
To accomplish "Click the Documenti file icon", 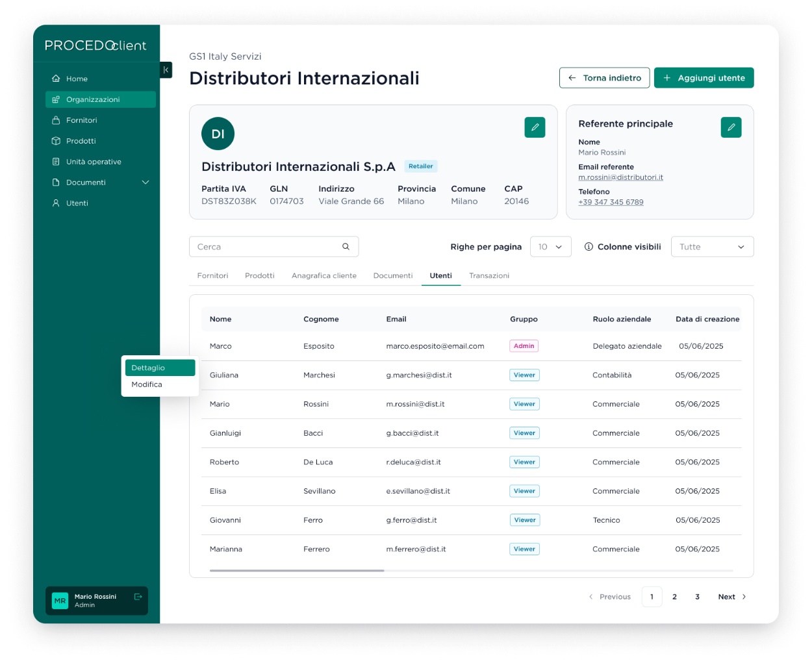I will [x=56, y=182].
